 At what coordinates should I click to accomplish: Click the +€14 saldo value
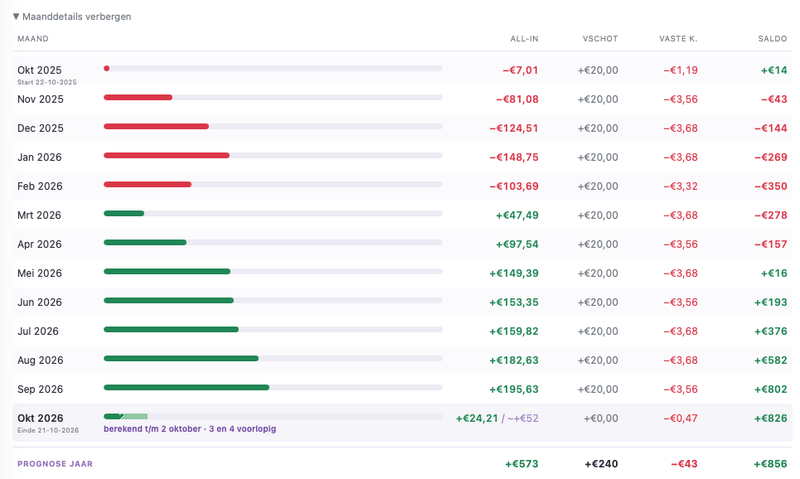[774, 70]
